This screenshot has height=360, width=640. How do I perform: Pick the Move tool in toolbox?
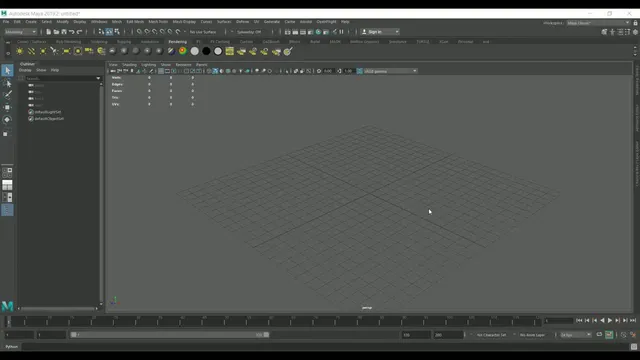tap(7, 107)
